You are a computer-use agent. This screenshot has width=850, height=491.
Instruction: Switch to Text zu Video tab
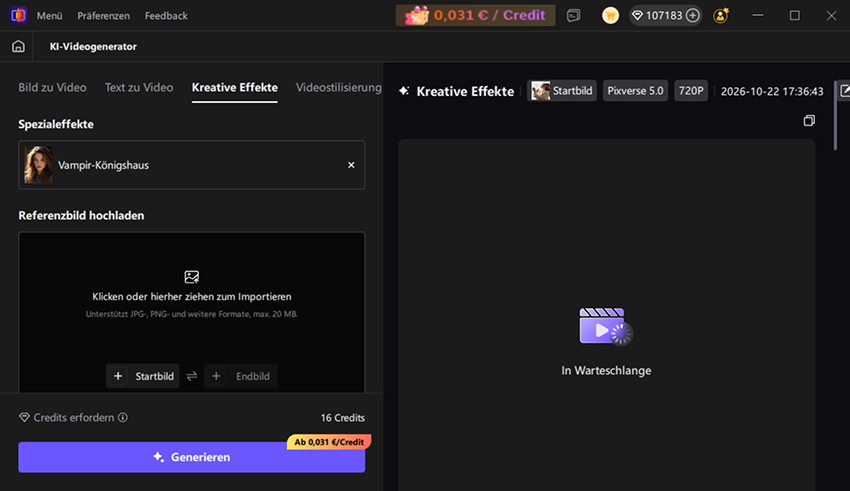(x=139, y=87)
